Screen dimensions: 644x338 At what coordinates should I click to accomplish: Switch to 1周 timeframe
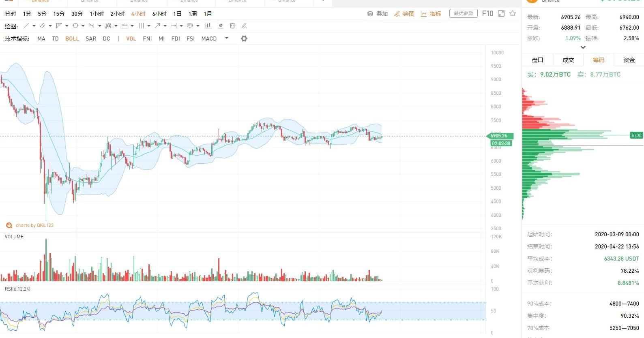coord(193,14)
